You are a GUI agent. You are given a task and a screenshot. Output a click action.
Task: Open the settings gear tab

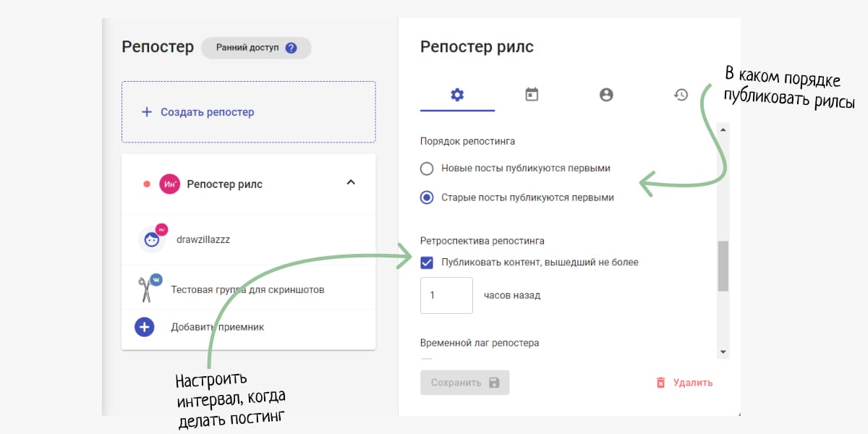(457, 95)
